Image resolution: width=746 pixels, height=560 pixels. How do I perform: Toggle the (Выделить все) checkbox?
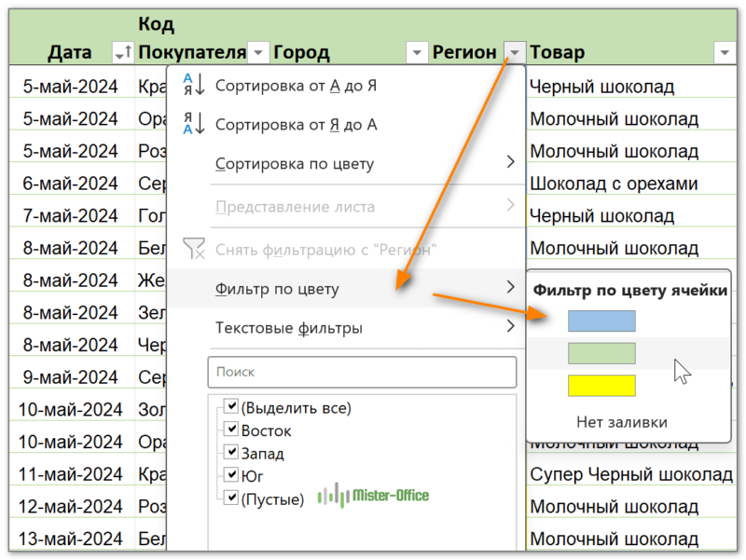(x=230, y=408)
